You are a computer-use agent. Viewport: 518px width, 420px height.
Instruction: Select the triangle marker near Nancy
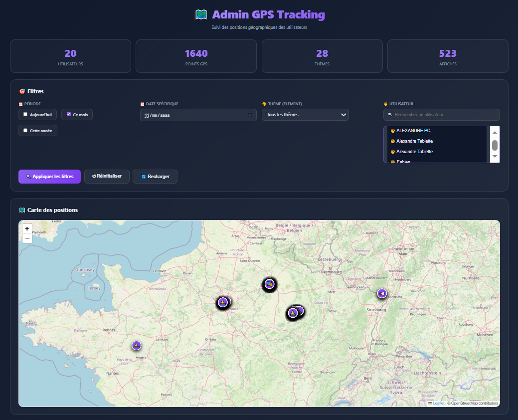(x=293, y=312)
